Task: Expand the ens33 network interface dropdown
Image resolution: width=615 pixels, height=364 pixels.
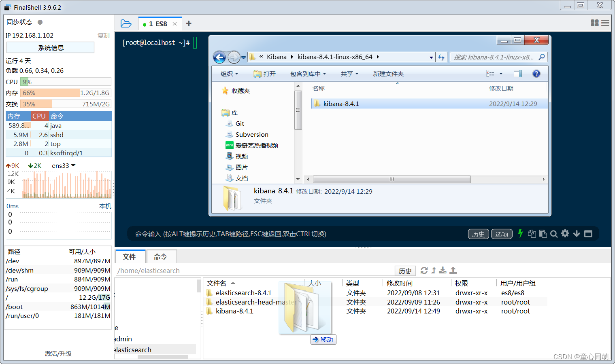Action: (73, 165)
